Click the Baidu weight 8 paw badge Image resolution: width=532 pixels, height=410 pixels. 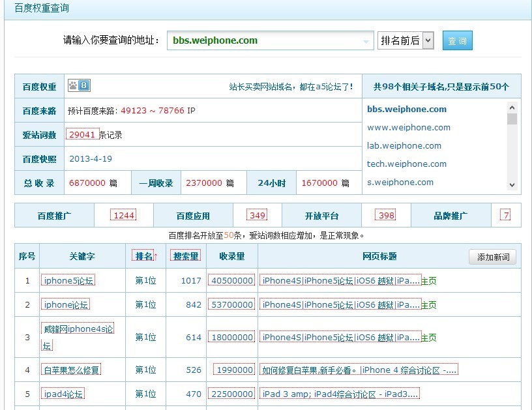pos(79,85)
